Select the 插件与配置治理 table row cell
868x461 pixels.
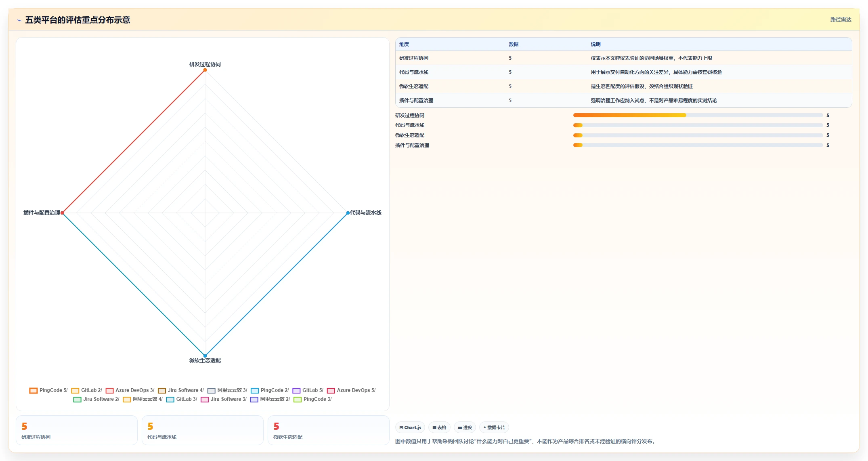(416, 101)
